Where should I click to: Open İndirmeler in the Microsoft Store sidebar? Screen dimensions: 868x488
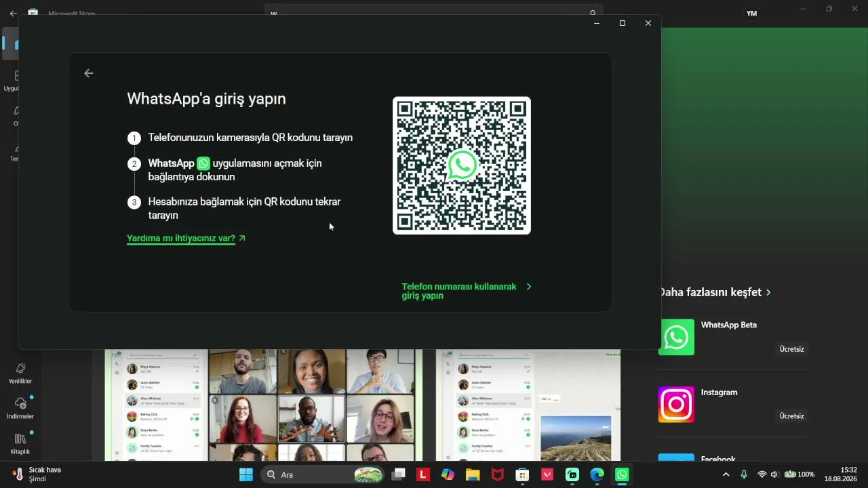[20, 408]
